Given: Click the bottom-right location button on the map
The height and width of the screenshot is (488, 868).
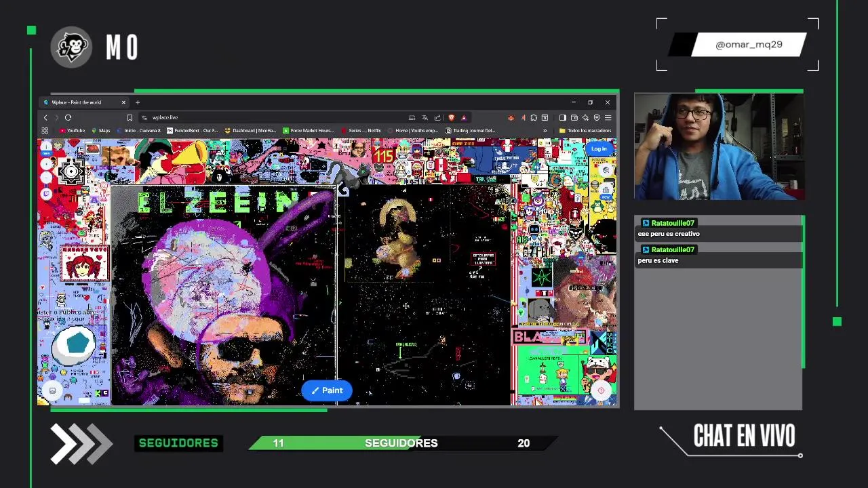Looking at the screenshot, I should pos(601,390).
